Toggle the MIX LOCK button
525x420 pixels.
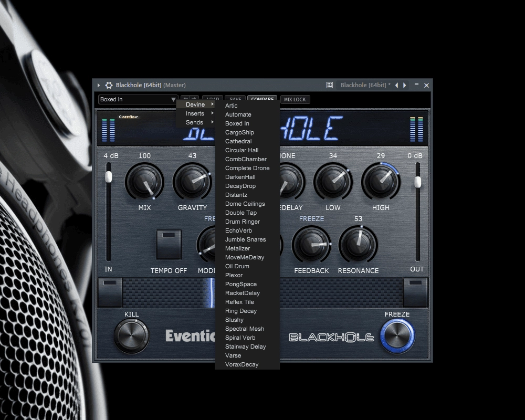pos(295,99)
